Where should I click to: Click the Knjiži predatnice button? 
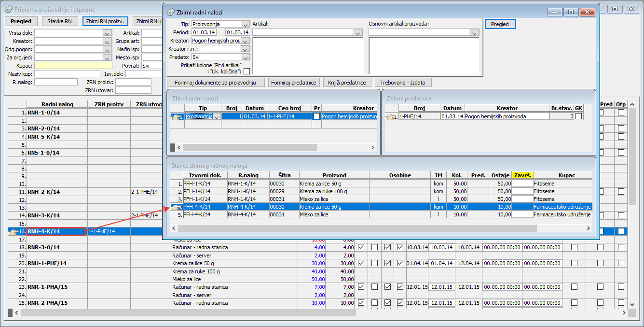point(347,83)
